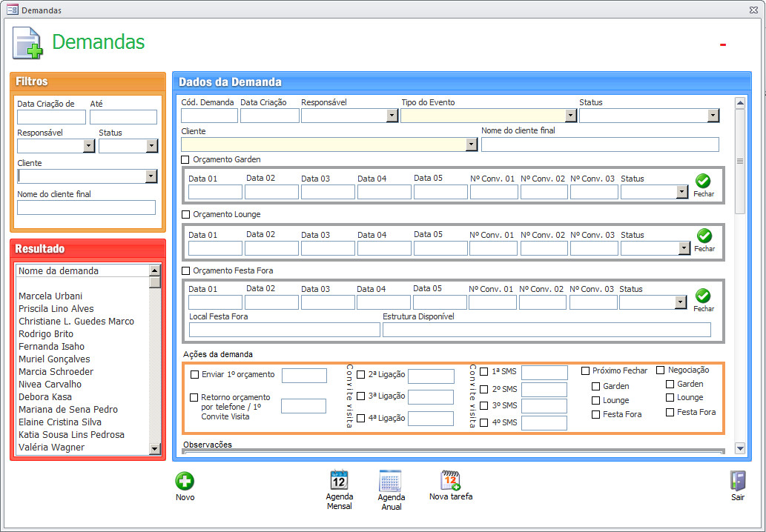Tick the 2ª Ligação checkbox

(x=361, y=374)
